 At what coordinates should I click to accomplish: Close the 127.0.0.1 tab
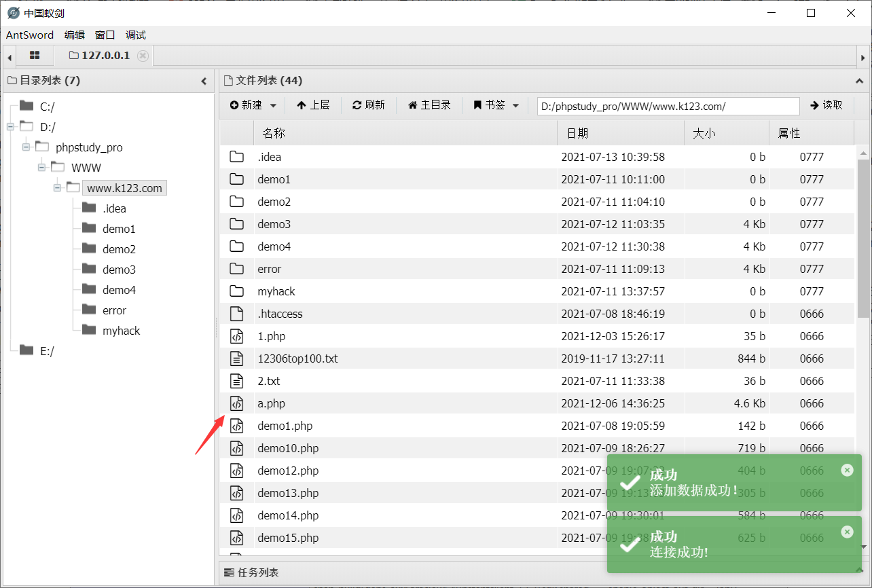tap(143, 56)
